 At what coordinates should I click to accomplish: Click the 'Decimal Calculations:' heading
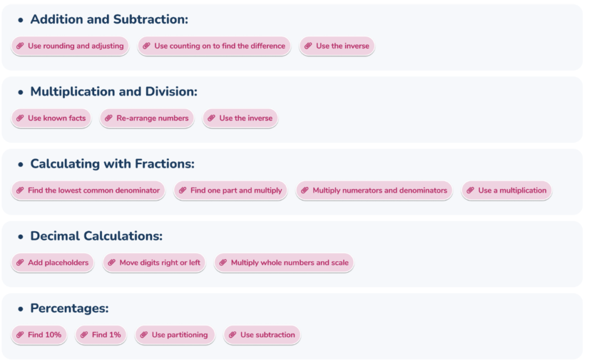pos(96,236)
